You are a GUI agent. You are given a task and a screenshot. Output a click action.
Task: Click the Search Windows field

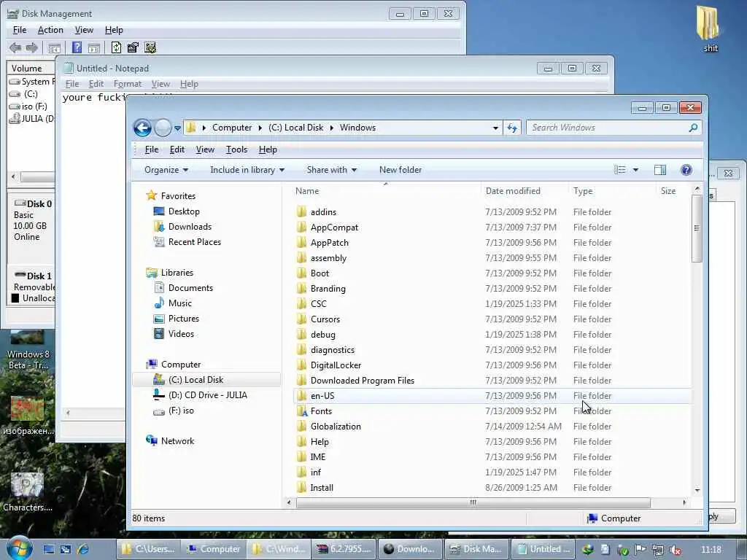[608, 128]
